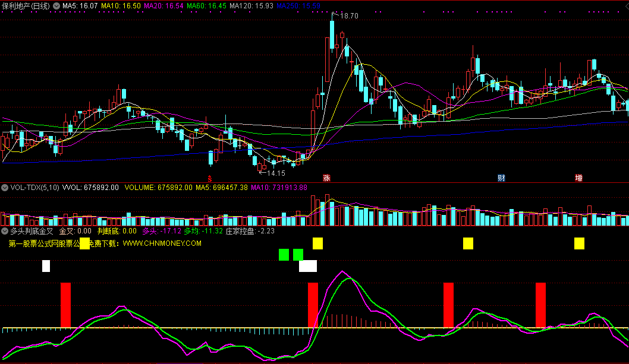Click the third red golden-cross bar
This screenshot has width=629, height=364.
tap(448, 305)
